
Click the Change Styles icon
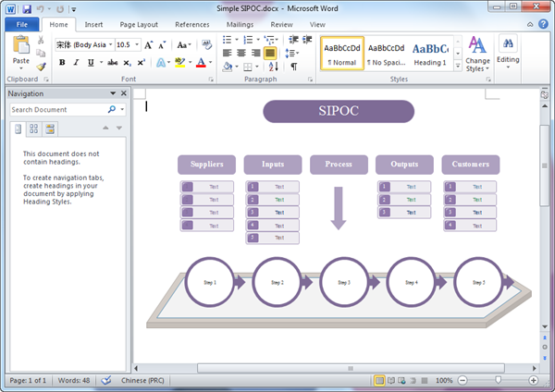coord(478,44)
